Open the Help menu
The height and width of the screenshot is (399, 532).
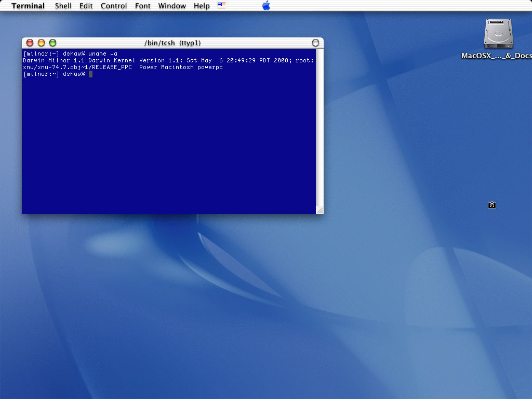[202, 6]
